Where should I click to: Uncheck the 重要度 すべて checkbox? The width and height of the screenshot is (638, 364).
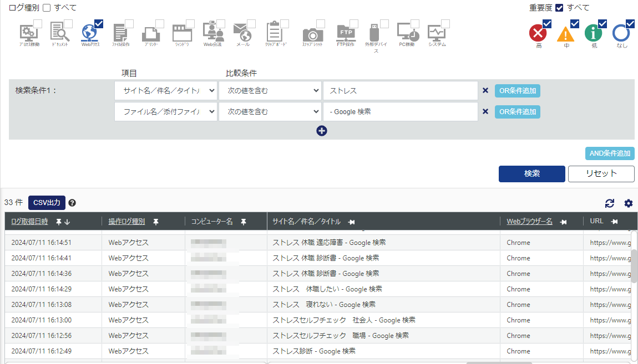[559, 8]
